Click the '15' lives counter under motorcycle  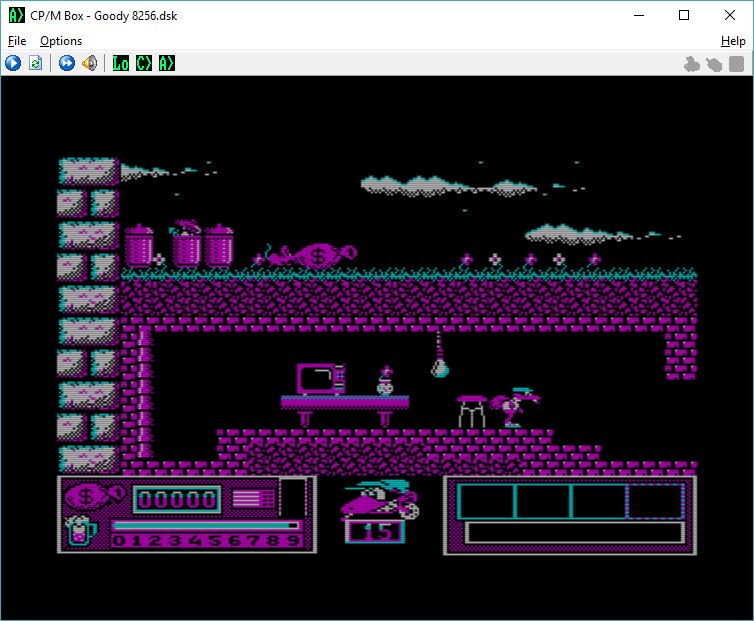(375, 532)
